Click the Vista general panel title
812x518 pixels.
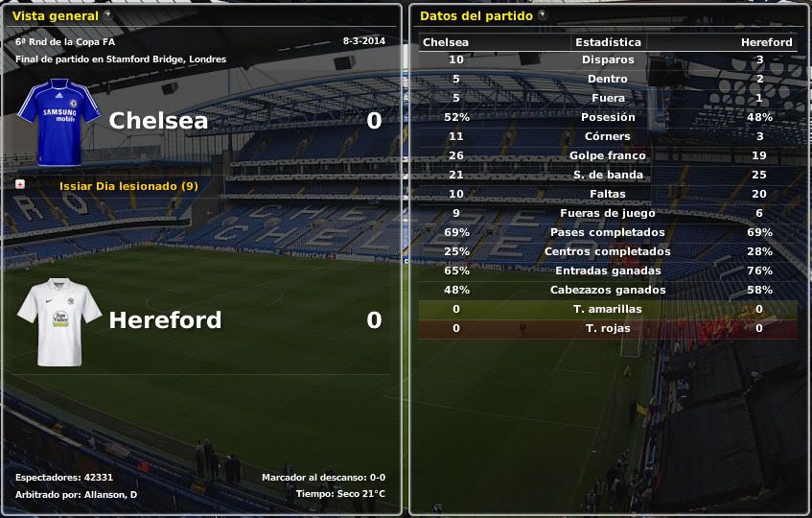(55, 16)
